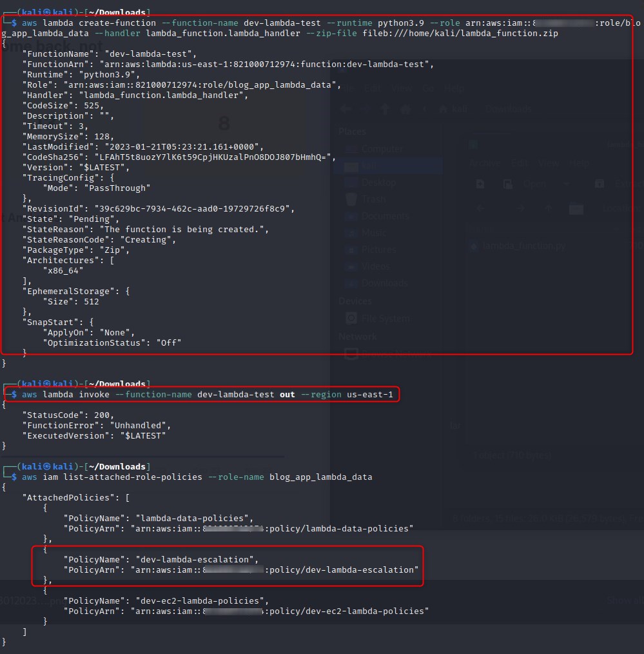Select "PolicyName": "lambda-data-policies" line
The image size is (644, 654).
(x=158, y=518)
